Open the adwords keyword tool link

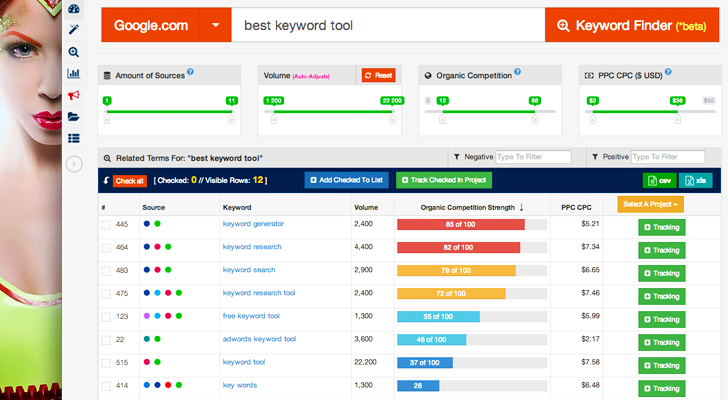[x=259, y=339]
